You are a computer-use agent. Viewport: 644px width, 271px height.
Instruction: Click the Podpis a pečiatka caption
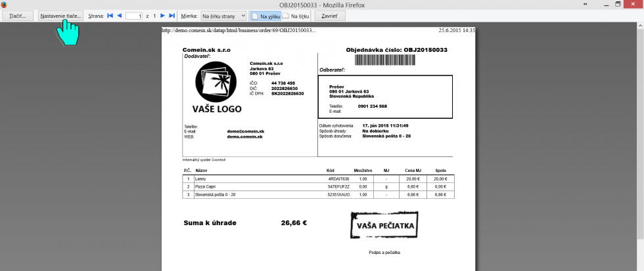pos(384,253)
